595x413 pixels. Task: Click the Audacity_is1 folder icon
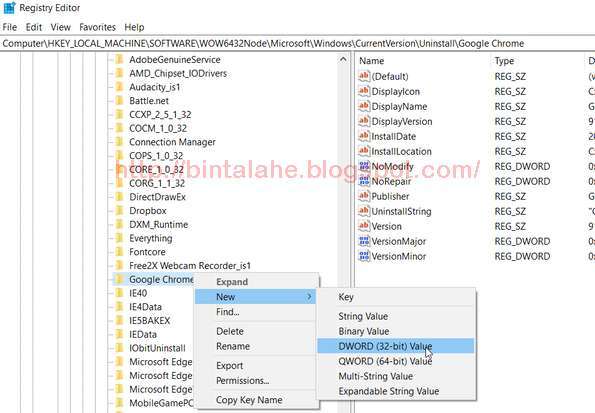pos(119,87)
